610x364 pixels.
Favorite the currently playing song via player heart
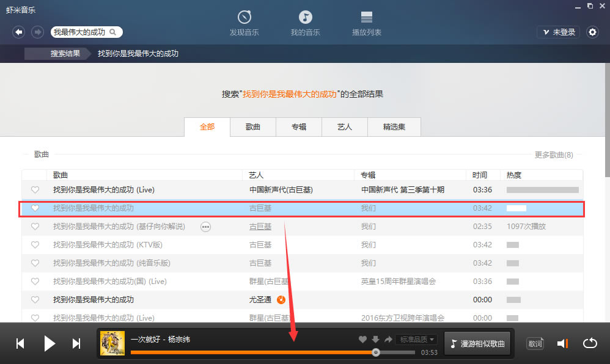click(362, 338)
